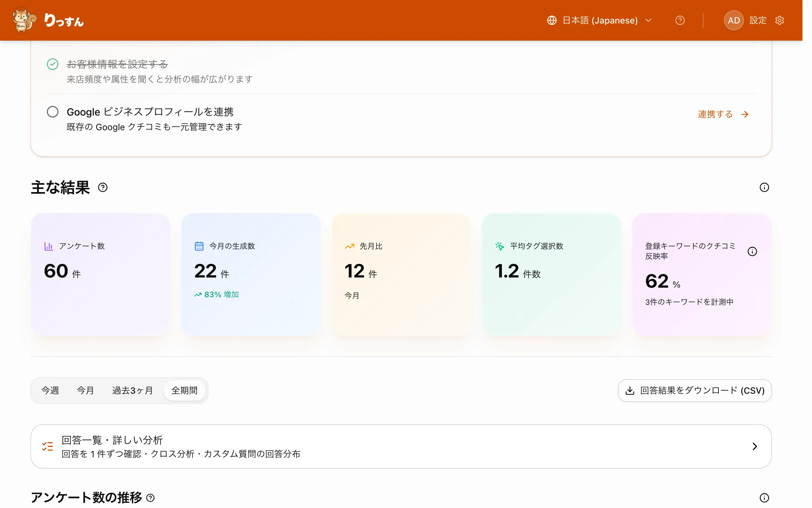This screenshot has height=508, width=812.
Task: Select the 今週 period tab
Action: (x=50, y=391)
